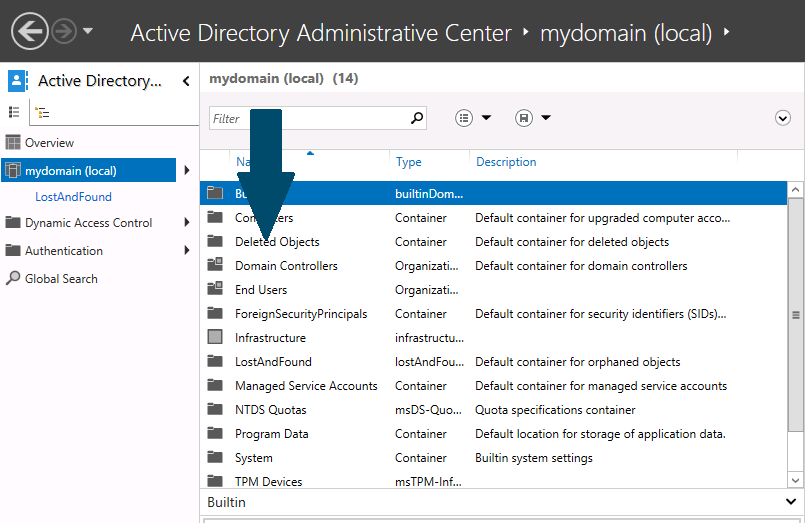Click the Back navigation arrow button
Image resolution: width=805 pixels, height=523 pixels.
[30, 31]
